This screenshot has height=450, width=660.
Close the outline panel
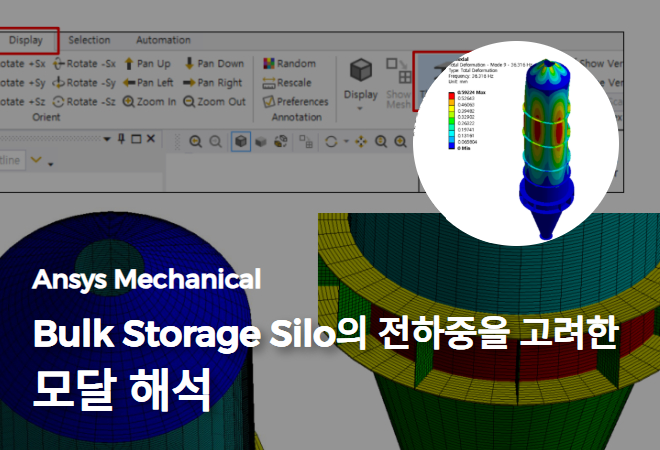[151, 138]
